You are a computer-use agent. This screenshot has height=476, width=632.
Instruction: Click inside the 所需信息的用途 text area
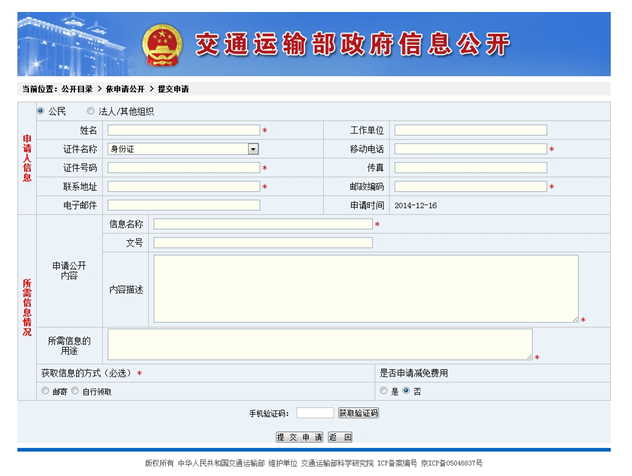(x=320, y=345)
